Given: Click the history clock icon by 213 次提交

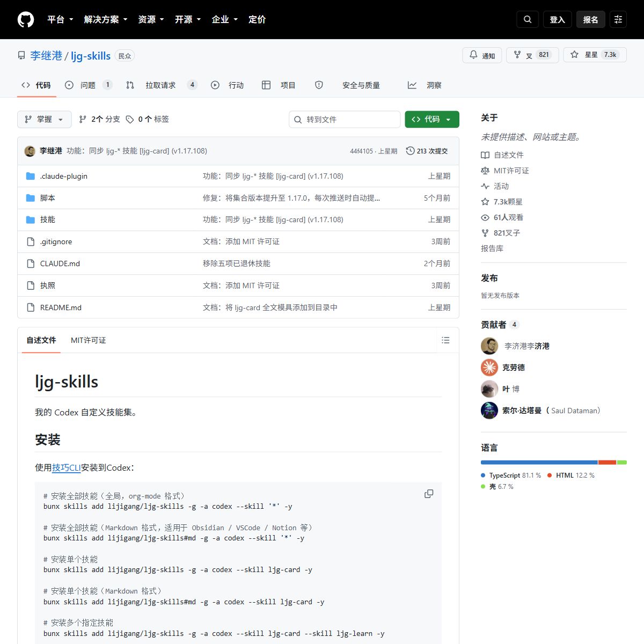Looking at the screenshot, I should tap(410, 151).
